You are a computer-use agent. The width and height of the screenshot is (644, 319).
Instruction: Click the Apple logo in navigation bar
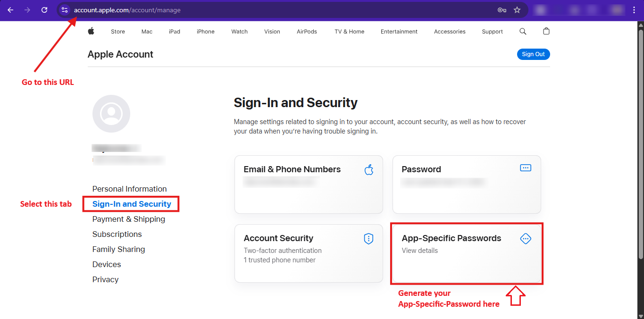91,31
